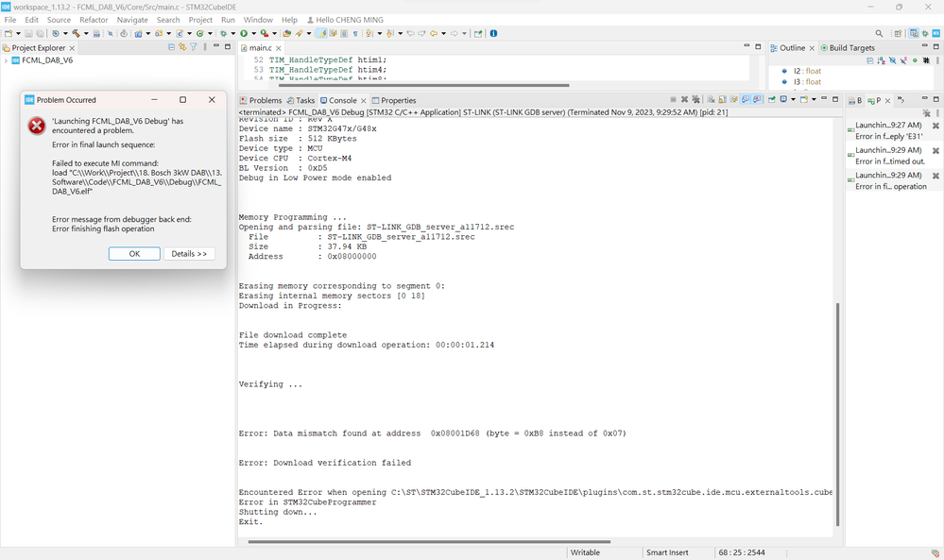
Task: Click Open Element toolbar icon next to Information Center
Action: (478, 33)
